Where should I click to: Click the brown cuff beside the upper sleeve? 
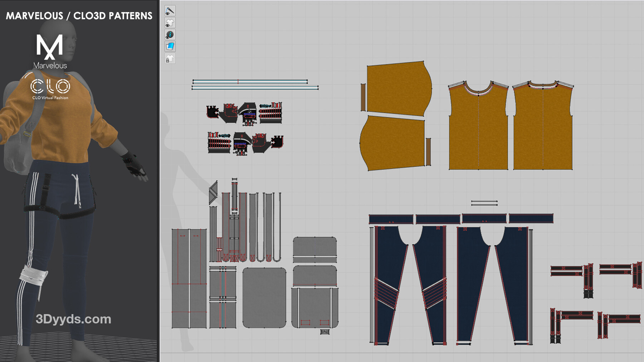pyautogui.click(x=363, y=97)
